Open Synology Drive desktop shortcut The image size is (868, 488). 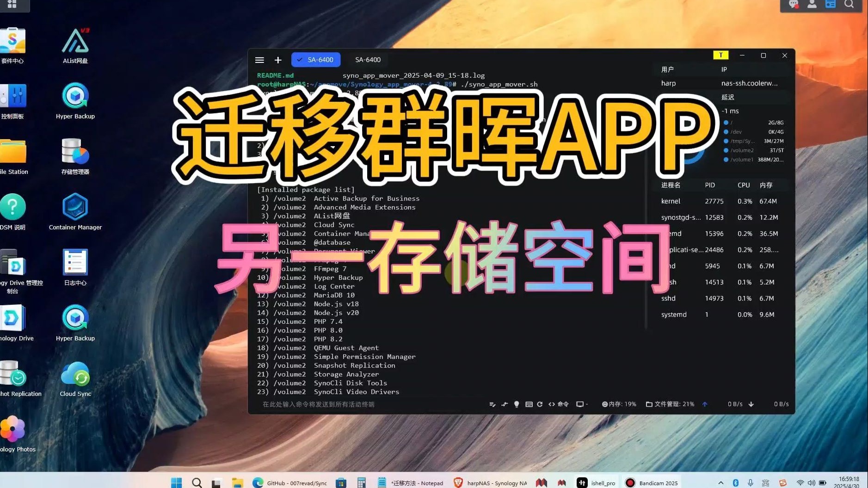[16, 323]
